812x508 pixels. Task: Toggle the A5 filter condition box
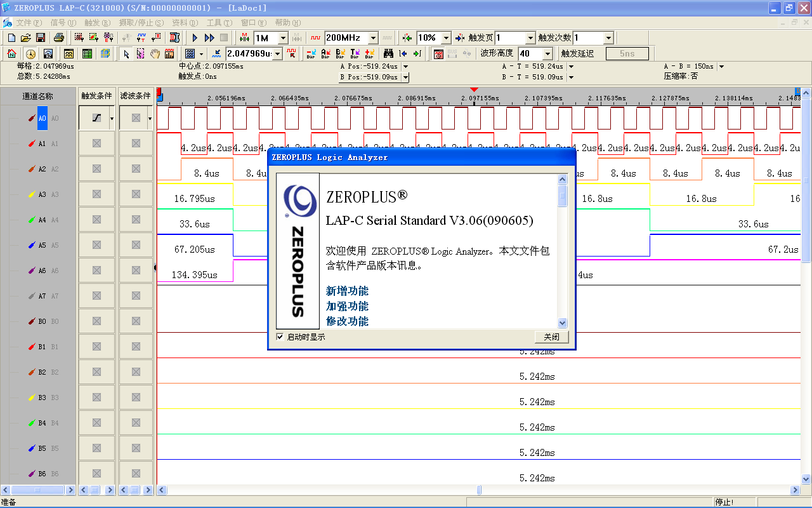click(136, 245)
